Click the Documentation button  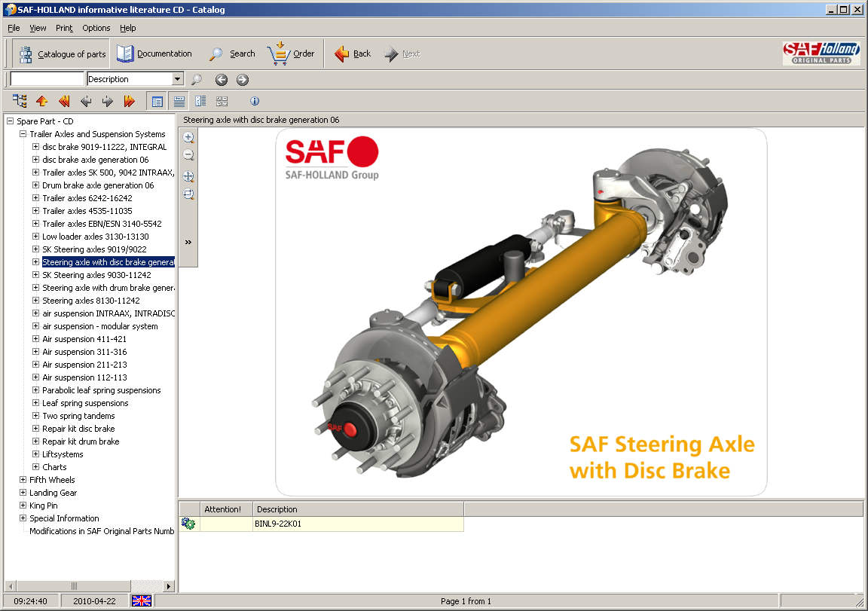154,53
